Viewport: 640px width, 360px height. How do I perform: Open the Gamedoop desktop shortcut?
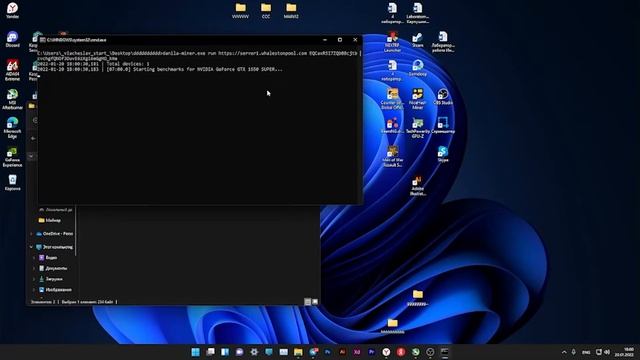tap(417, 68)
